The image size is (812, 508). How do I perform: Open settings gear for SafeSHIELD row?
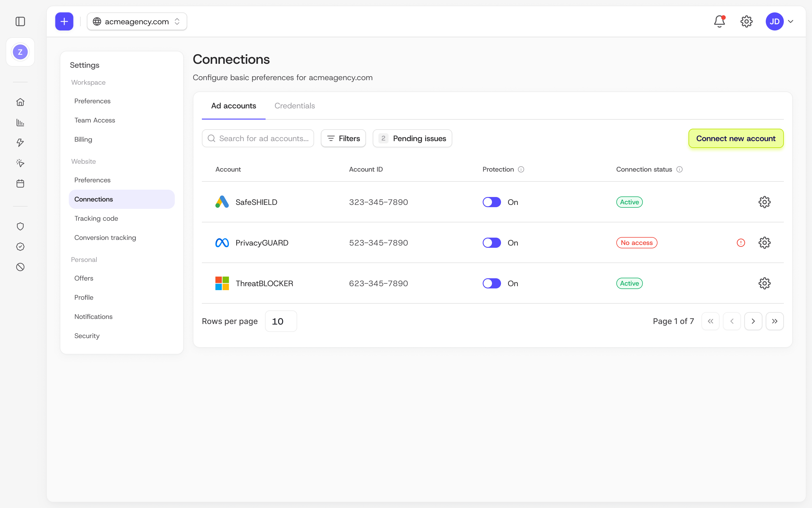(x=764, y=202)
